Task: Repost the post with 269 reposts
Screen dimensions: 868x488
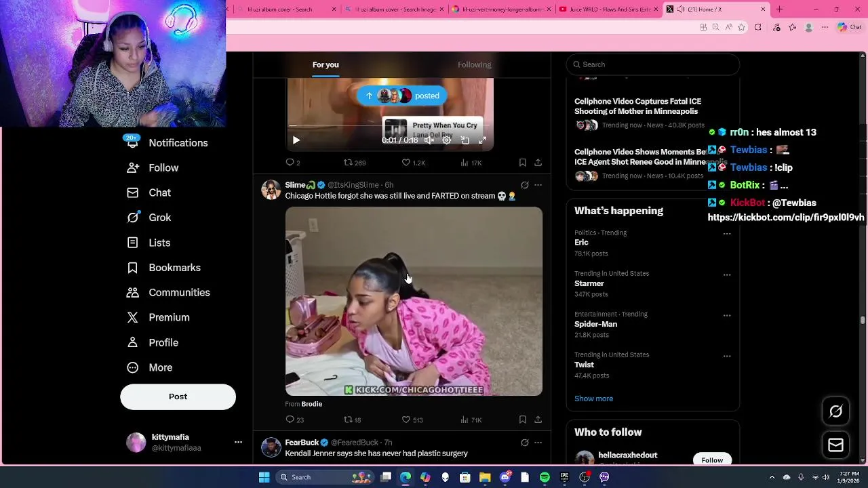Action: (x=355, y=163)
